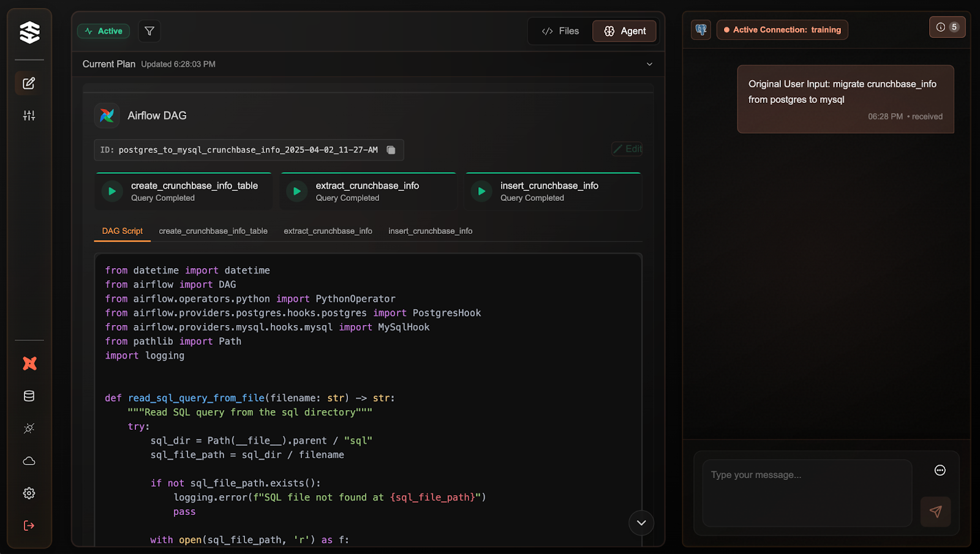Collapse the Current Plan section chevron
980x554 pixels.
click(x=649, y=64)
